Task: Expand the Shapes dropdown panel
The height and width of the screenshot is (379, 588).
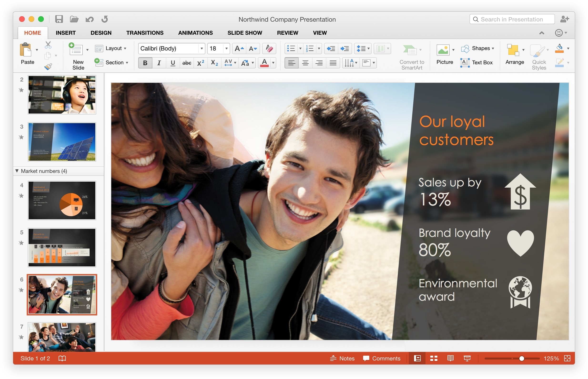Action: [492, 48]
